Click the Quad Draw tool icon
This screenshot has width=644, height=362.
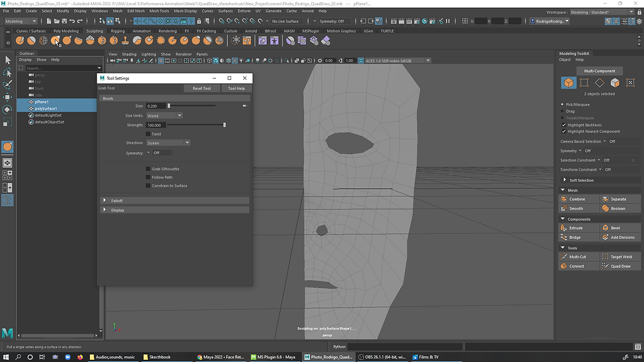[606, 266]
